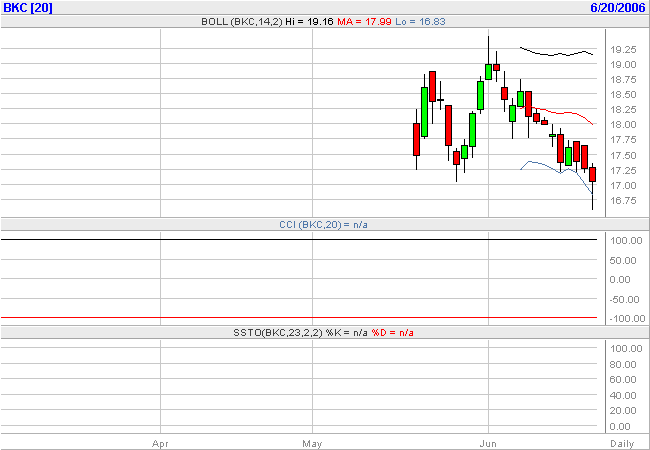The image size is (650, 450).
Task: Click the black CCI +100 threshold line
Action: [x=298, y=240]
